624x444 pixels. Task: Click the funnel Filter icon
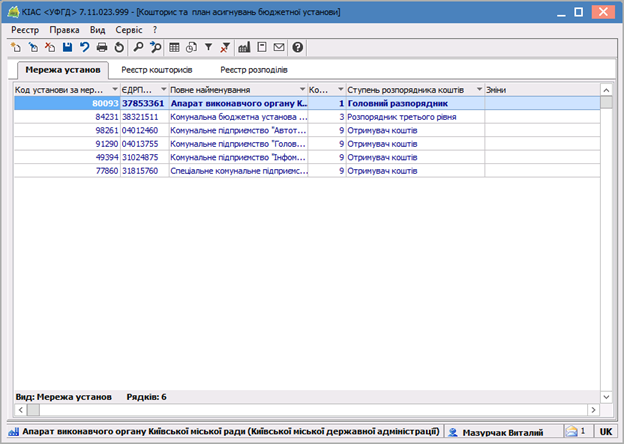[208, 47]
